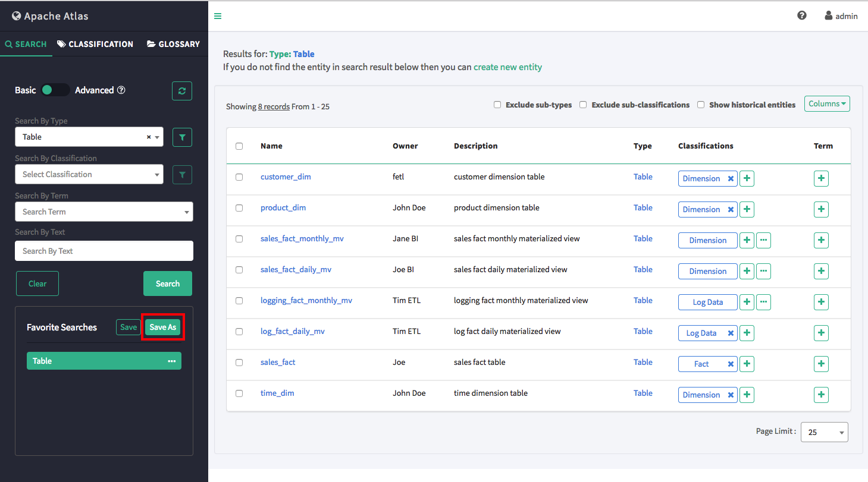
Task: Expand the Columns dropdown
Action: (827, 104)
